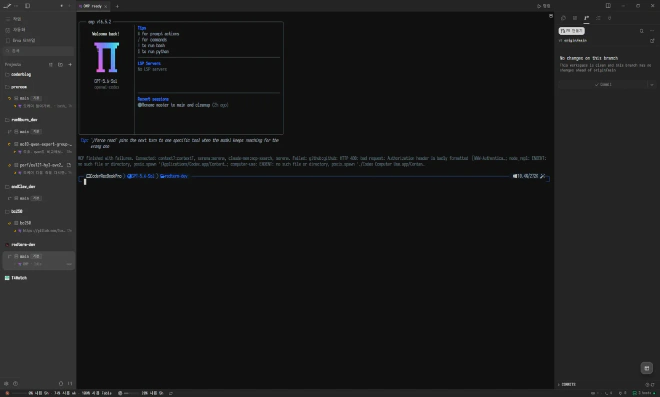Open a new tab with the plus button
This screenshot has width=660, height=397.
pos(117,6)
